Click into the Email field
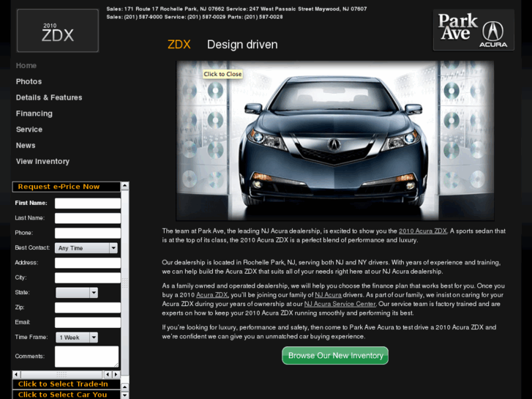532x399 pixels. point(88,323)
